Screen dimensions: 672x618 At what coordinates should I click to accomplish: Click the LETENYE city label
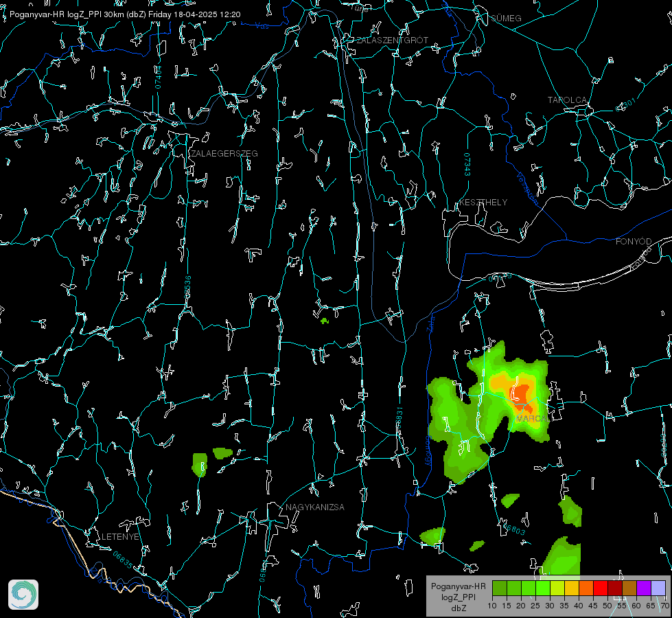pos(120,536)
